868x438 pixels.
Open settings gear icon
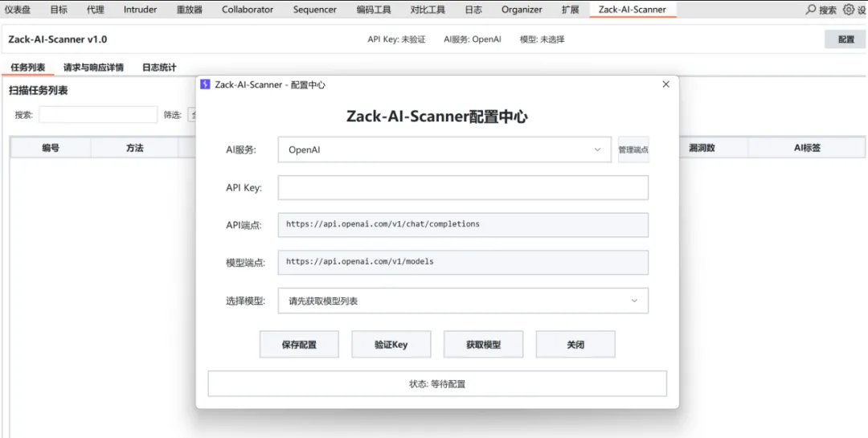click(849, 10)
